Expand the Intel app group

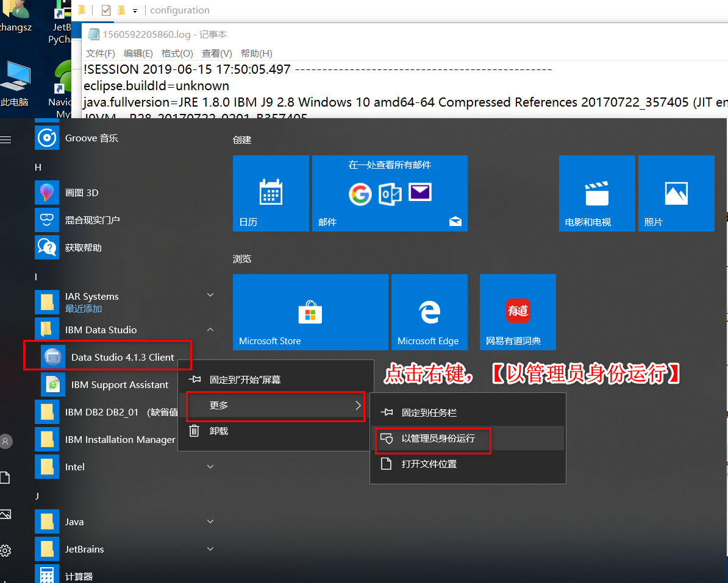coord(210,466)
